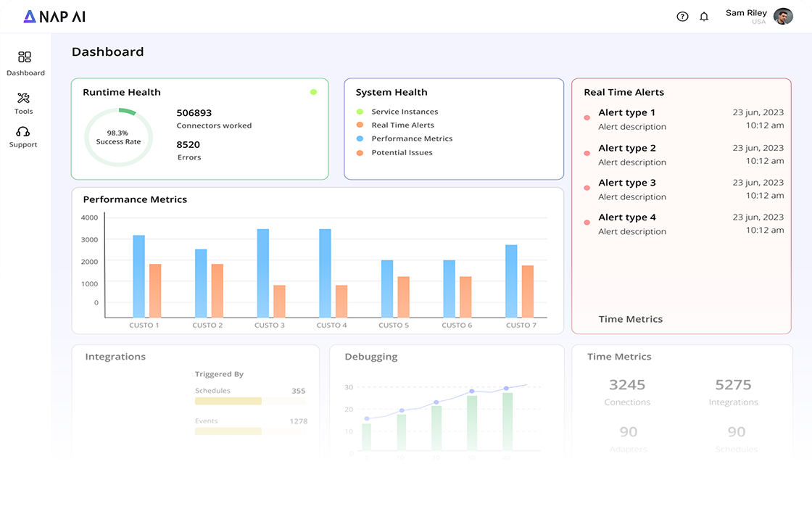Image resolution: width=812 pixels, height=522 pixels.
Task: Click Sam Riley's profile avatar
Action: (x=783, y=17)
